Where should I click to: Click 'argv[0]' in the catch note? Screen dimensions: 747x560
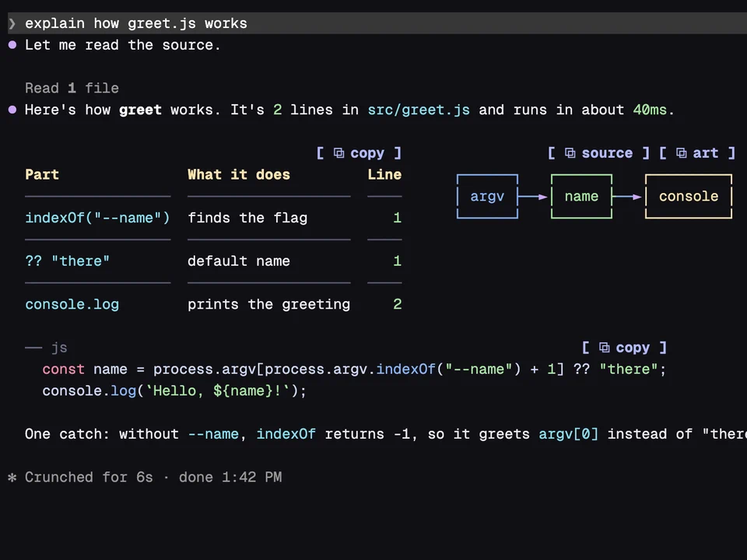(568, 434)
